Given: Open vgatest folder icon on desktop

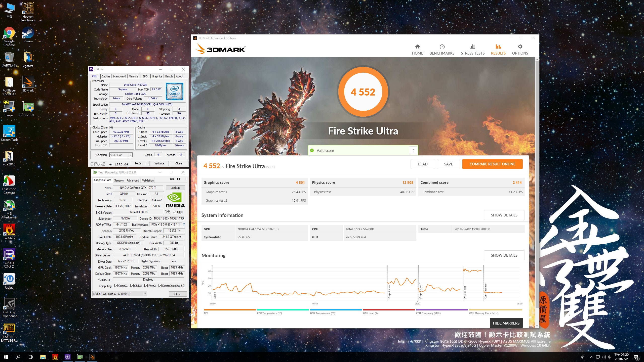Looking at the screenshot, I should point(28,60).
